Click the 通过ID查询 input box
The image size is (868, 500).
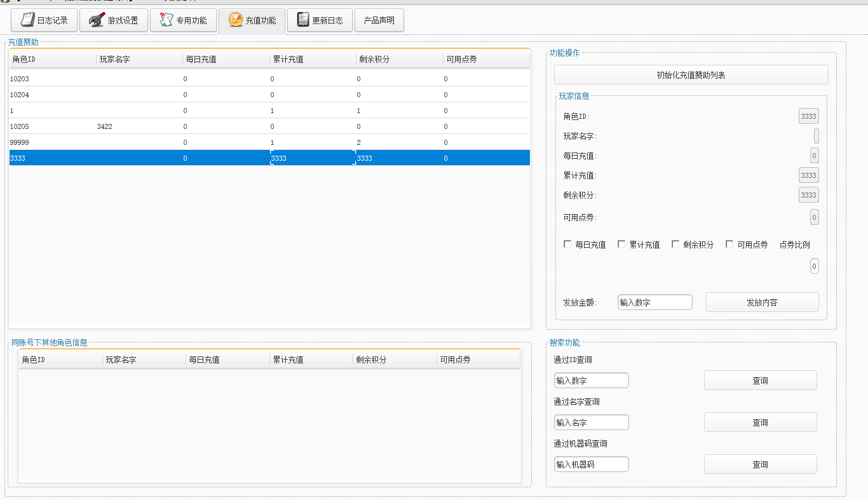pyautogui.click(x=592, y=381)
